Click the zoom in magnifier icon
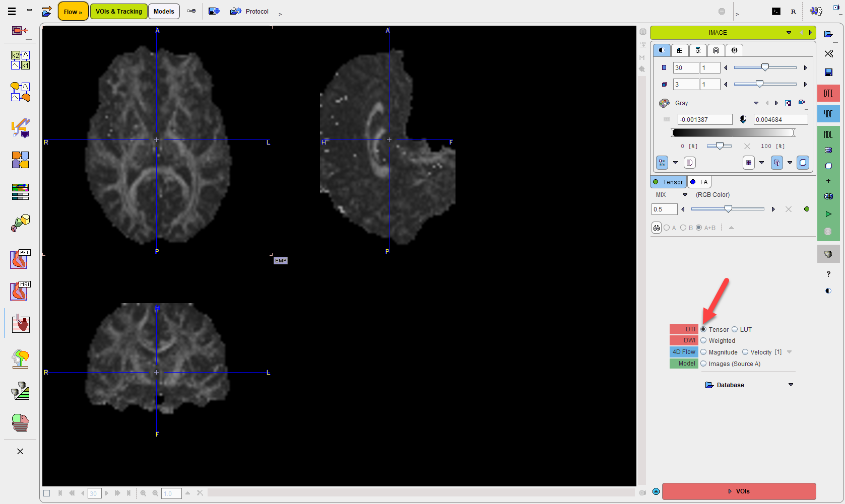This screenshot has width=845, height=504. pyautogui.click(x=143, y=493)
